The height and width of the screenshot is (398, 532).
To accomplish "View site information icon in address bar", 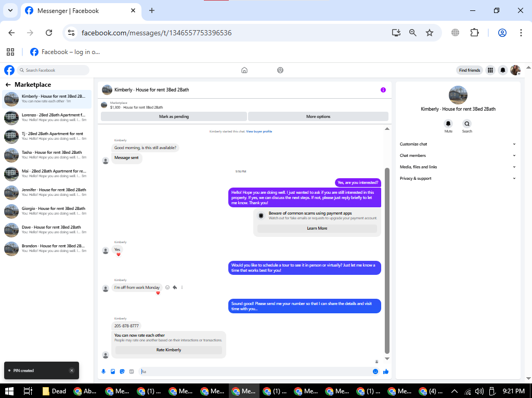I will click(x=71, y=33).
